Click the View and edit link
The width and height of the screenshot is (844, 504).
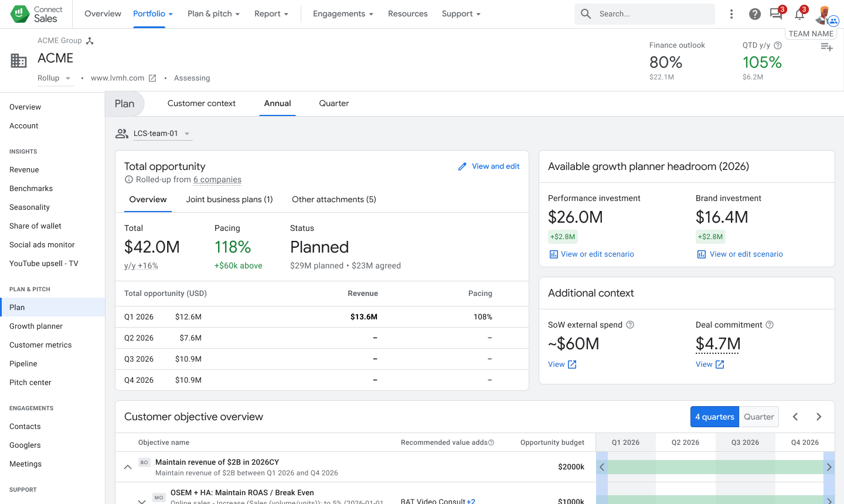496,166
